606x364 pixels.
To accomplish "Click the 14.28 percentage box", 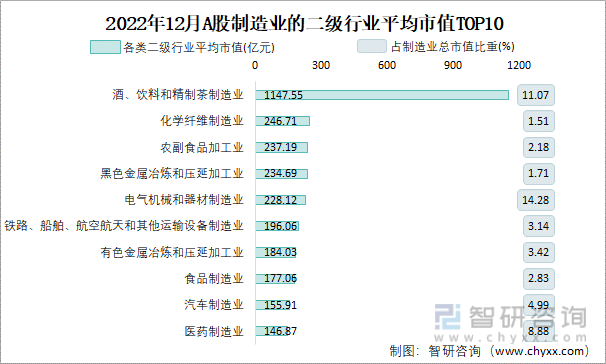I will coord(536,200).
